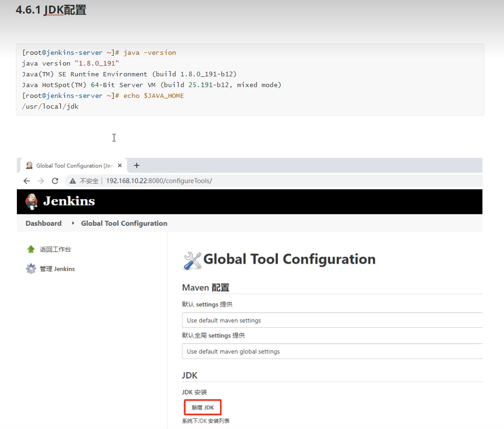Click the 默认全局 settings 提供 label
The image size is (504, 429).
tap(214, 335)
